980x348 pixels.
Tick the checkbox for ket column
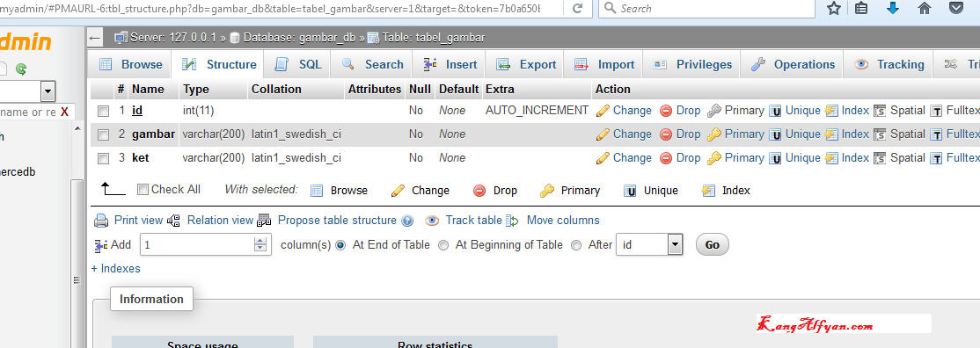(104, 158)
